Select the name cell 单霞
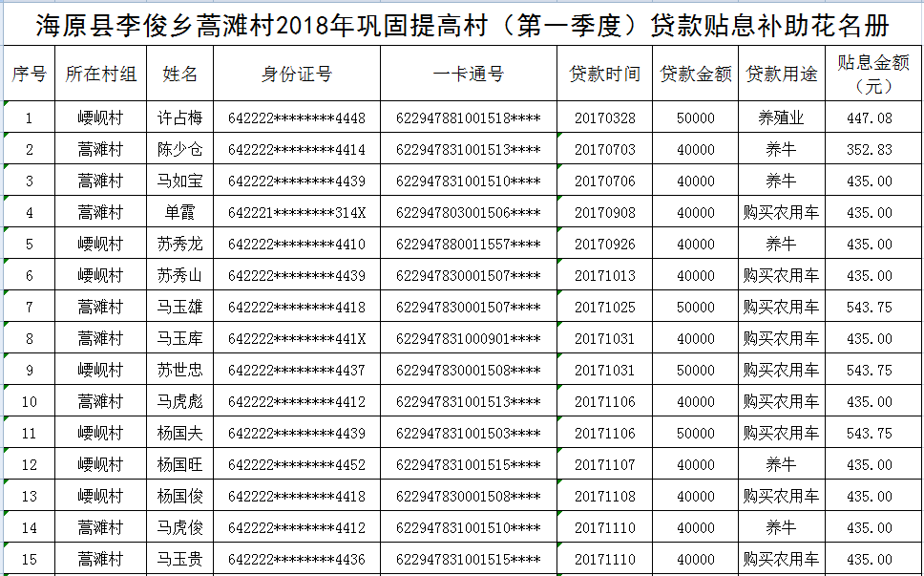 (x=179, y=213)
